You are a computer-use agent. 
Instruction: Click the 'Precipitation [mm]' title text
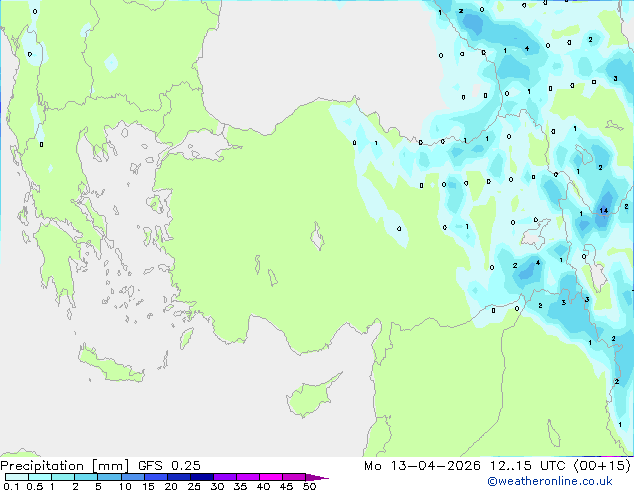[x=65, y=466]
